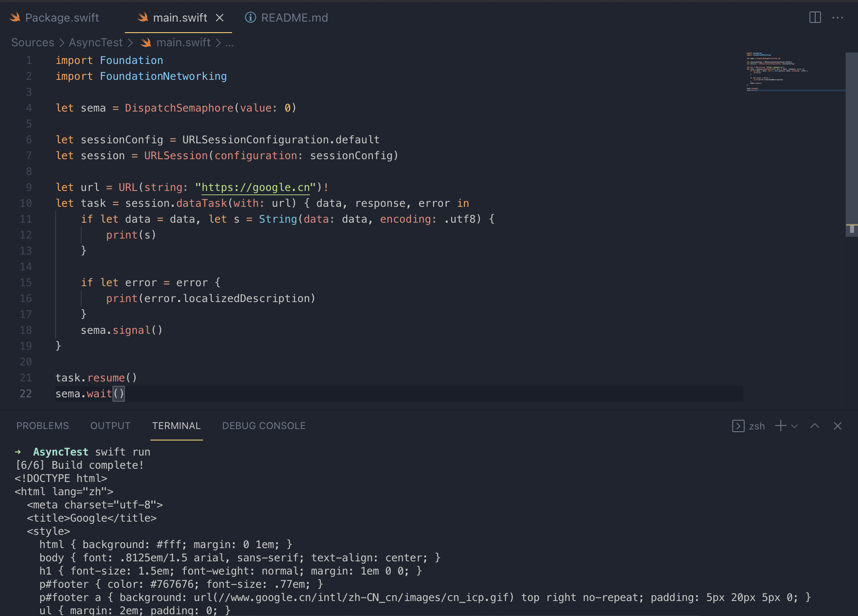The image size is (858, 616).
Task: Open the launch profile dropdown chevron
Action: coord(794,426)
